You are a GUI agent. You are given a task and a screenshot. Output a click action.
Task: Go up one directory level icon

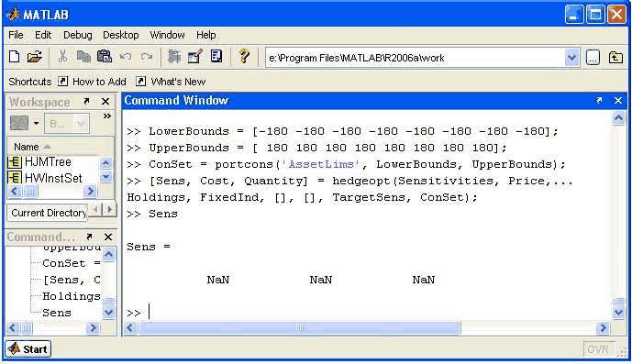click(x=615, y=58)
